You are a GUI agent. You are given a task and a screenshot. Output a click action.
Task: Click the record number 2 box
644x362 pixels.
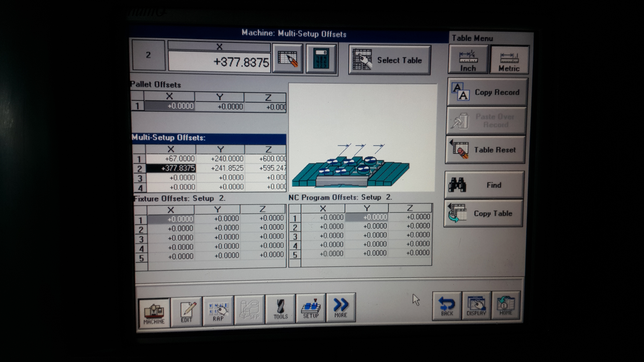[x=148, y=55]
